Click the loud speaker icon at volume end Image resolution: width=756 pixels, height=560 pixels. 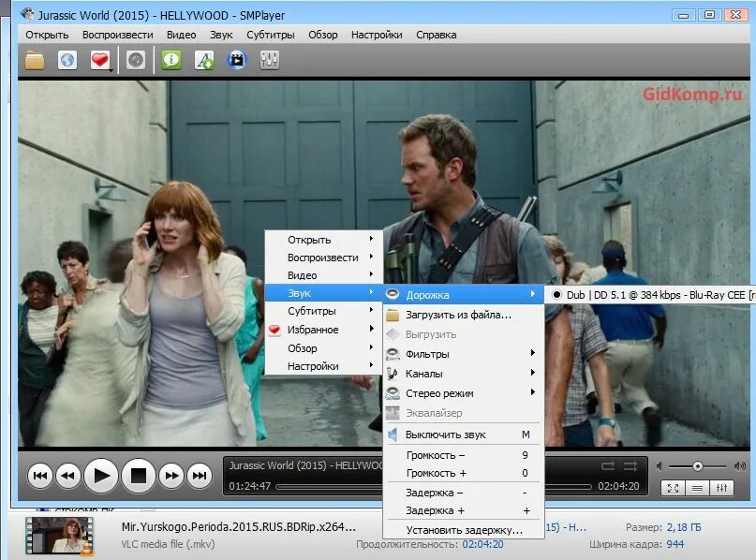point(740,466)
